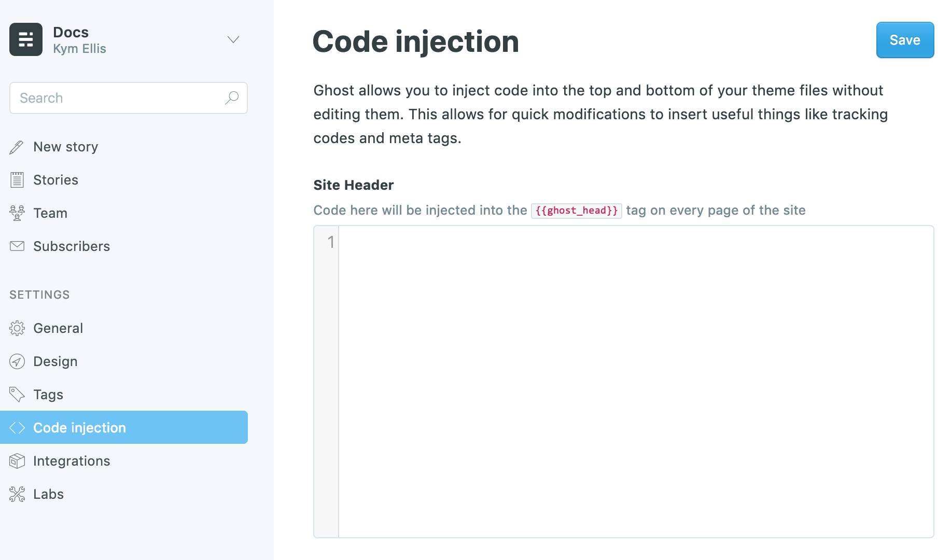Image resolution: width=951 pixels, height=560 pixels.
Task: Click the search magnifier icon
Action: (232, 97)
